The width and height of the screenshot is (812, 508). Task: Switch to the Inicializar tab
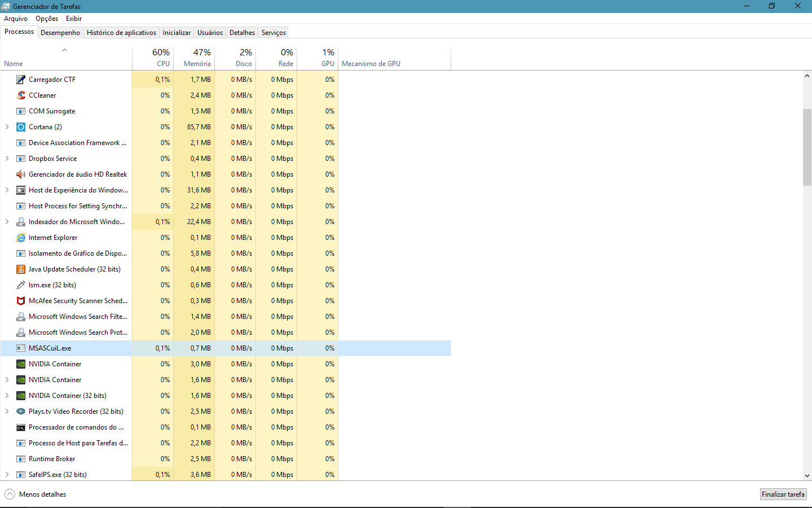[x=176, y=33]
